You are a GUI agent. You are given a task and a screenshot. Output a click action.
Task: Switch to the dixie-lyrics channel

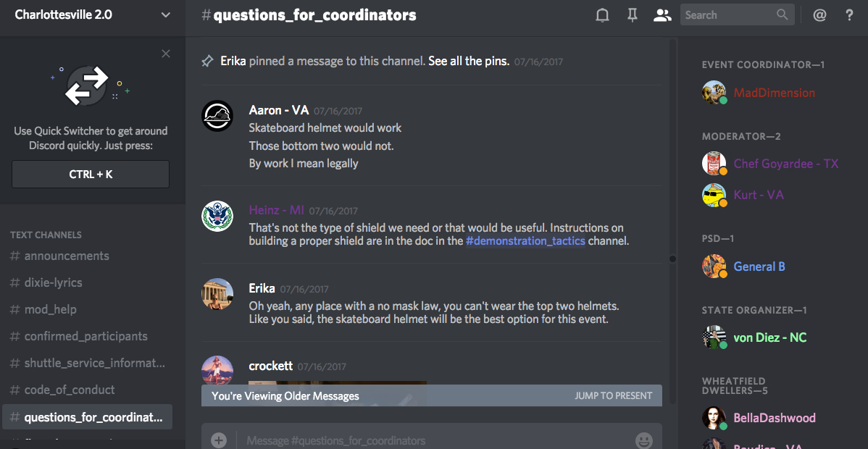click(x=53, y=282)
